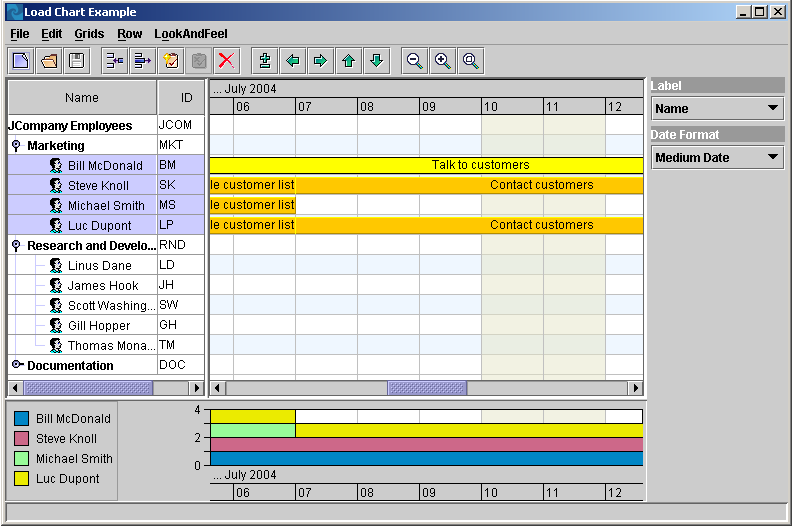Click the green left arrow icon
The height and width of the screenshot is (526, 792).
[x=292, y=61]
